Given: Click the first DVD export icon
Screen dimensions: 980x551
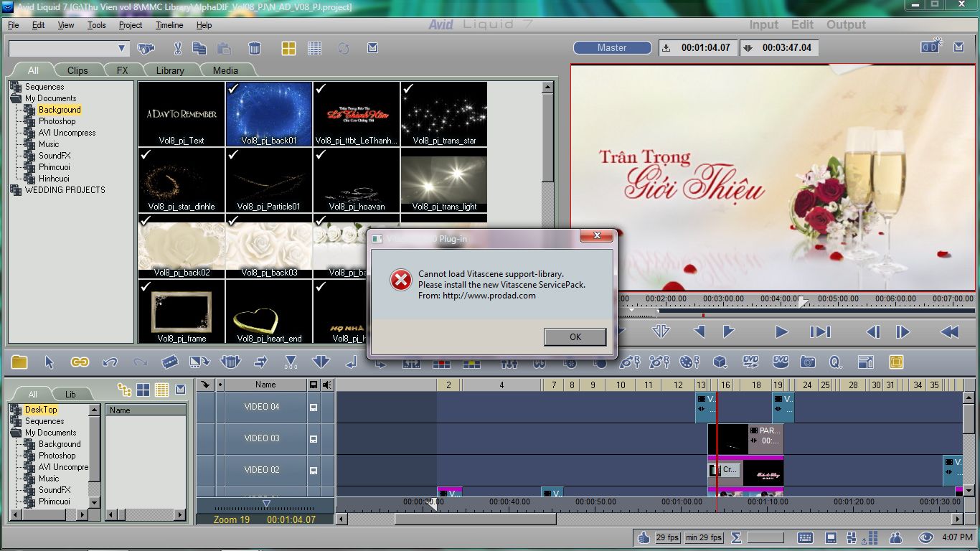Looking at the screenshot, I should (750, 362).
